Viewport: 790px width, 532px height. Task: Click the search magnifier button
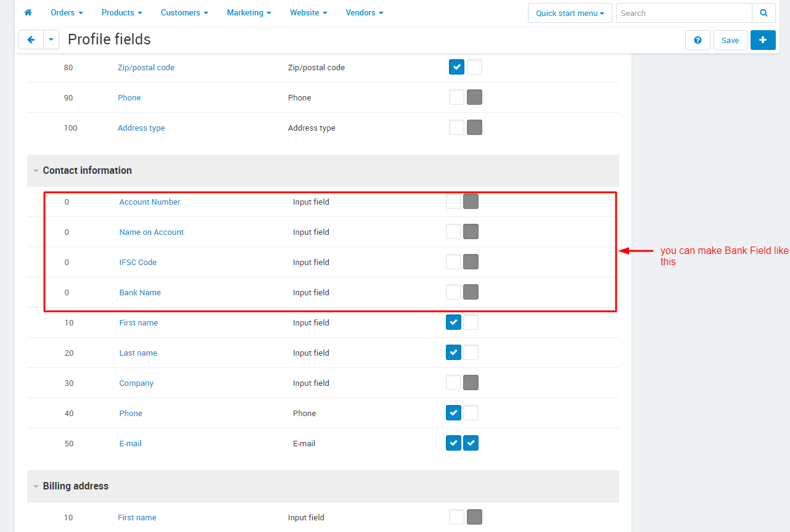(763, 13)
